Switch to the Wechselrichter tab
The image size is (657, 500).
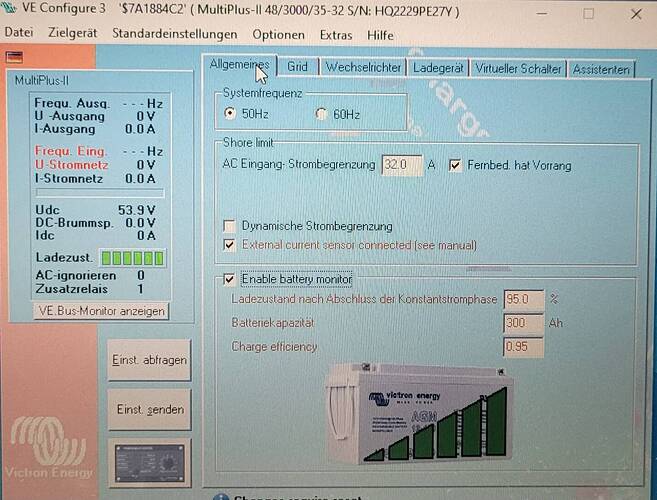[363, 67]
